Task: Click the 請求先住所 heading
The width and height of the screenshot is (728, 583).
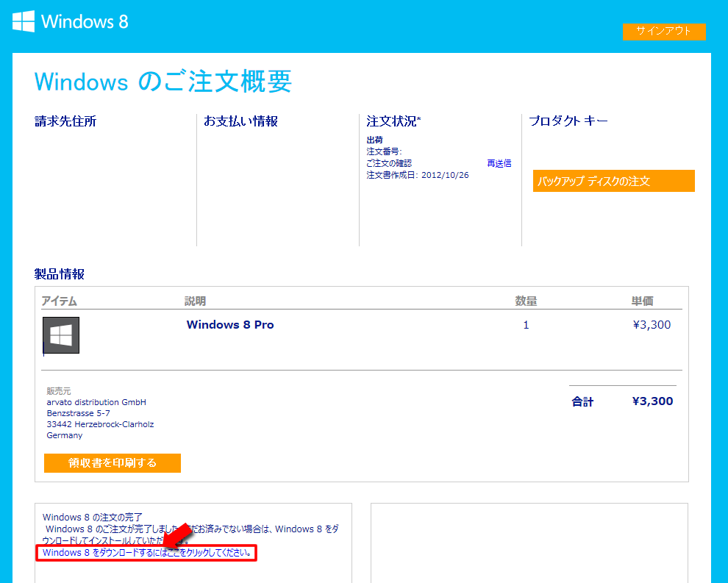Action: [65, 121]
